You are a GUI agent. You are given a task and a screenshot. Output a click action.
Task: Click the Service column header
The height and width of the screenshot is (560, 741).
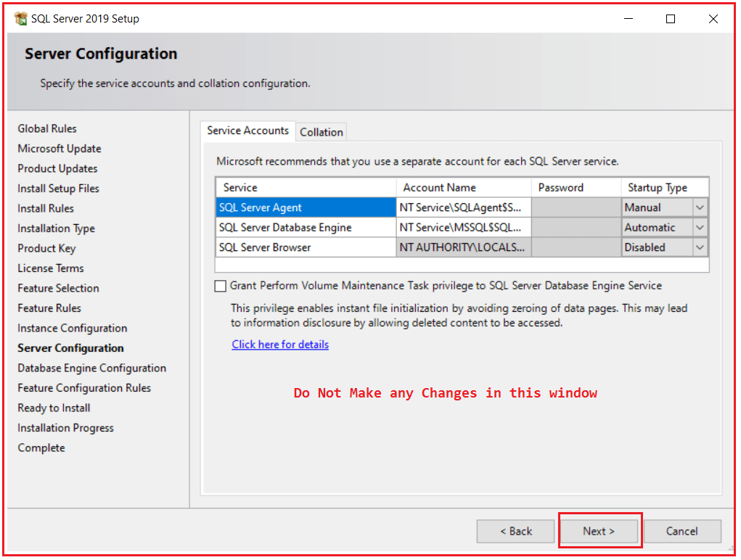(306, 187)
